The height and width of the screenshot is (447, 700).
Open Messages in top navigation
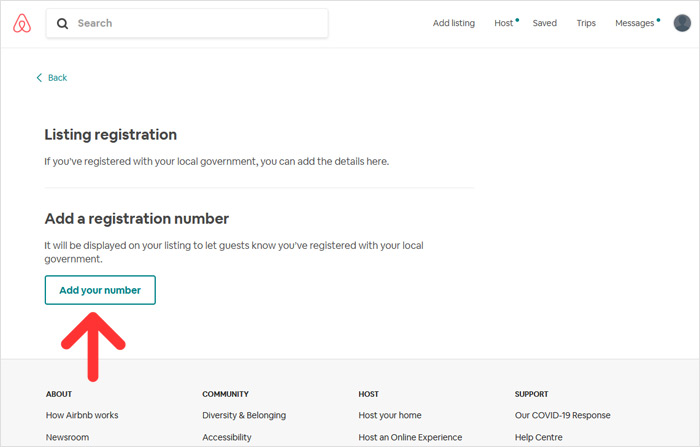pyautogui.click(x=634, y=23)
